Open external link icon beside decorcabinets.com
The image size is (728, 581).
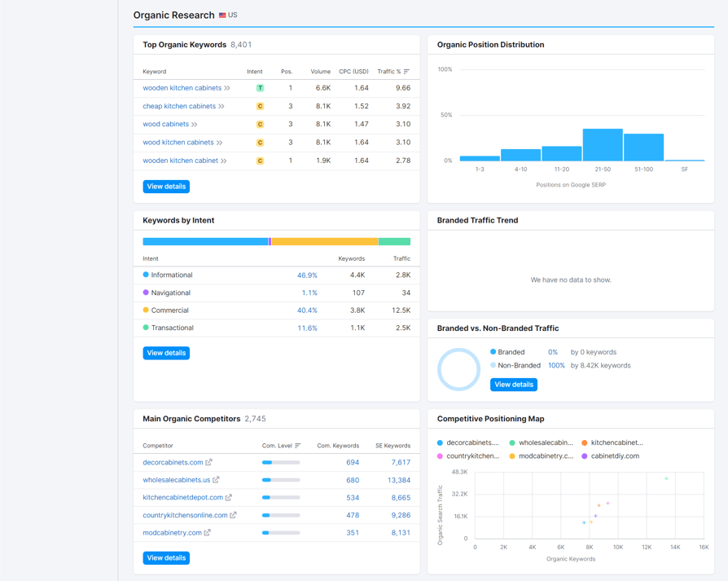(209, 462)
